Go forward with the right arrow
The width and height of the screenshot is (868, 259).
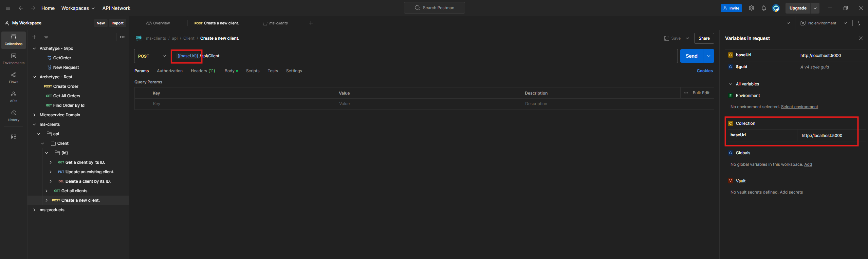point(33,8)
